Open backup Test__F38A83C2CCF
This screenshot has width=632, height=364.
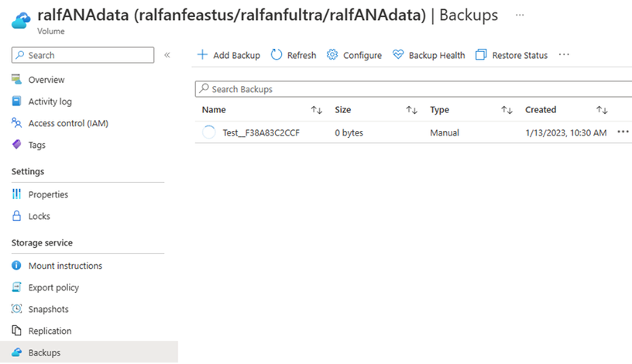point(261,132)
